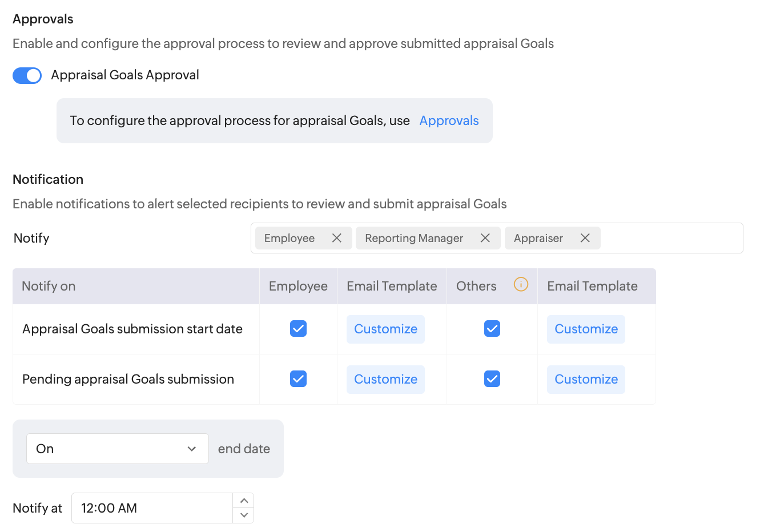Screen dimensions: 764x532
Task: Uncheck Others for Goals submission start date
Action: coord(492,329)
